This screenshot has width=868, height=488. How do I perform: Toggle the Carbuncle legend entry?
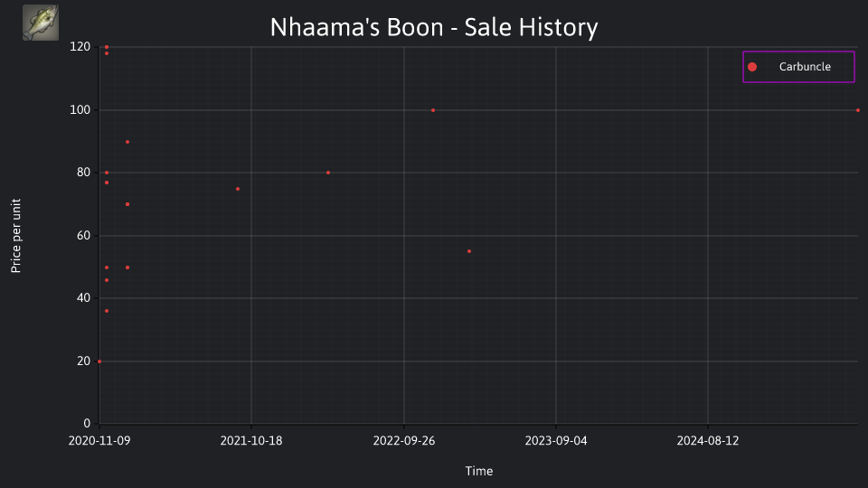tap(798, 67)
